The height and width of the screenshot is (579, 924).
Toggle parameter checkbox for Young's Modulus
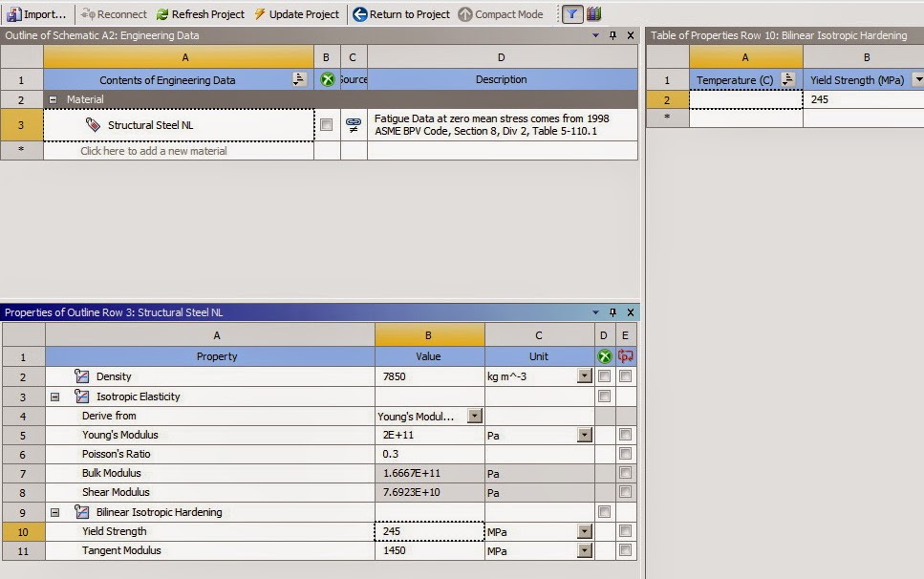click(x=625, y=435)
